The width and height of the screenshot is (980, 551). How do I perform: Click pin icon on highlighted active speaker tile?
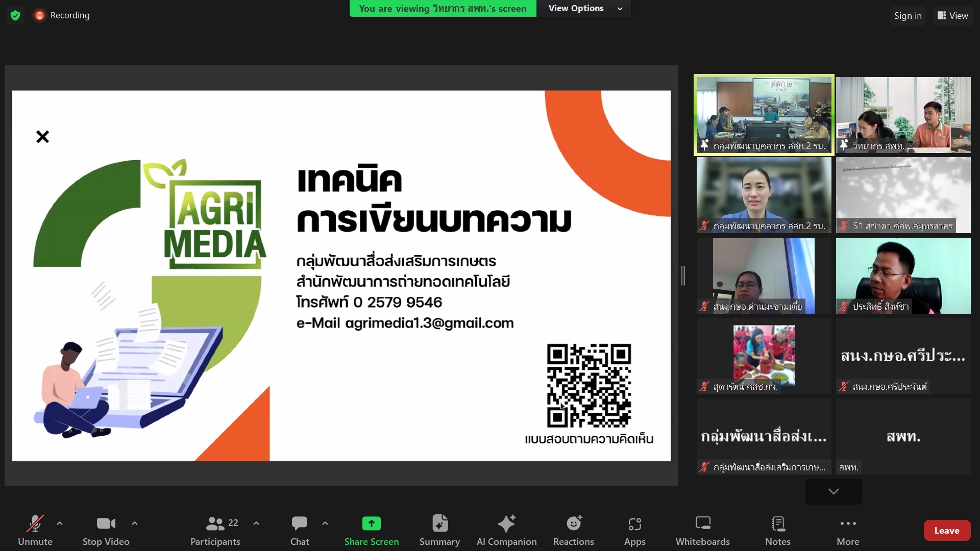tap(704, 145)
